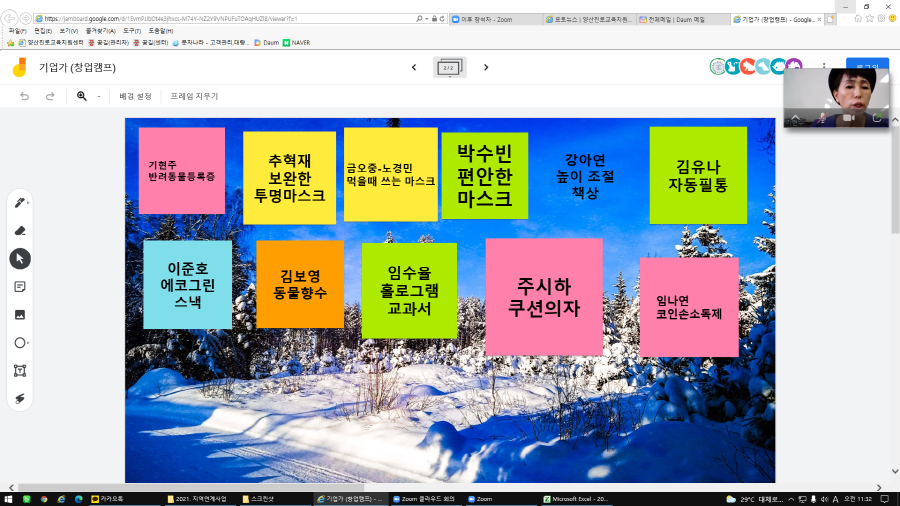This screenshot has height=506, width=900.
Task: Click the vertical scrollbar down arrow
Action: pyautogui.click(x=895, y=472)
